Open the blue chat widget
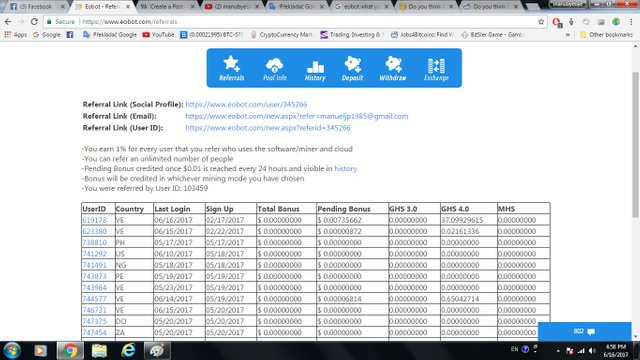Image resolution: width=640 pixels, height=360 pixels. pyautogui.click(x=584, y=331)
